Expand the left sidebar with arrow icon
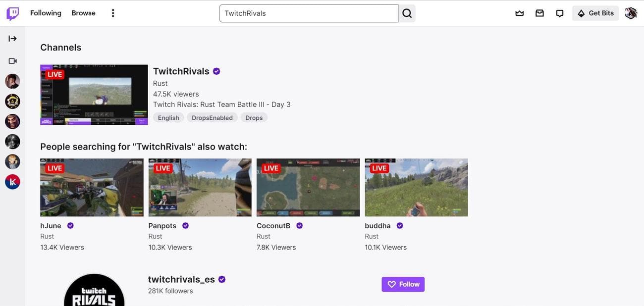This screenshot has width=644, height=306. [12, 39]
